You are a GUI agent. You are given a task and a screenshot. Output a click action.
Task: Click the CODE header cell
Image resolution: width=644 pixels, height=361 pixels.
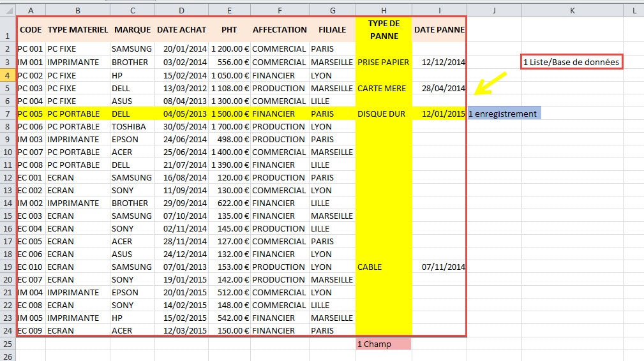tap(31, 29)
